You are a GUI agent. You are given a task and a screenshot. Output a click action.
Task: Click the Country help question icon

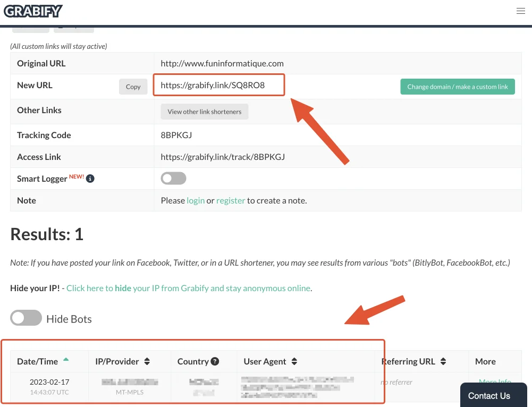(215, 361)
